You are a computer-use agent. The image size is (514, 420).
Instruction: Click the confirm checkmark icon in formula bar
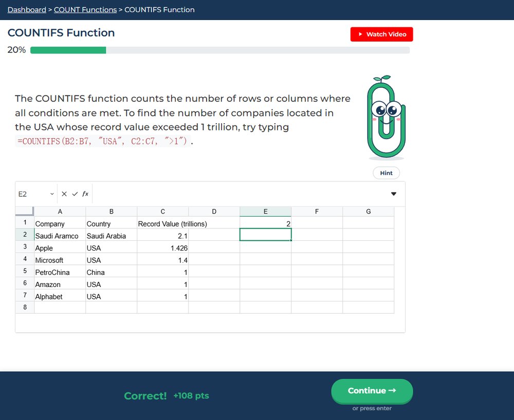click(75, 194)
